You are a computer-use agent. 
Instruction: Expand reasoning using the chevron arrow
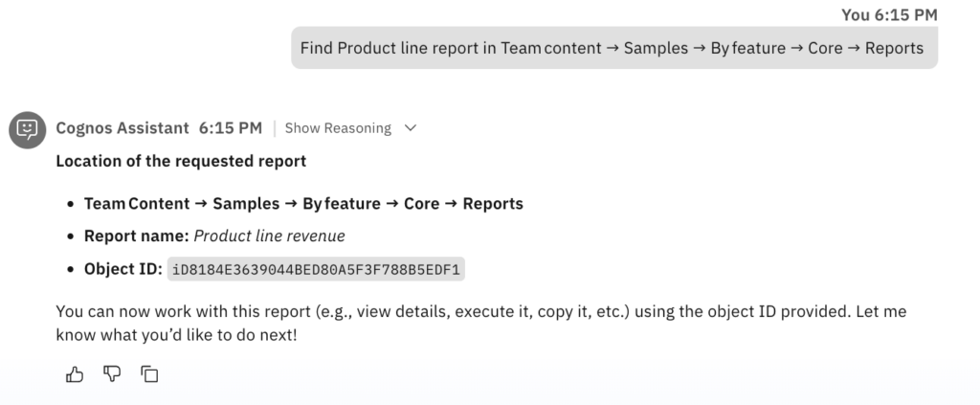pyautogui.click(x=411, y=128)
